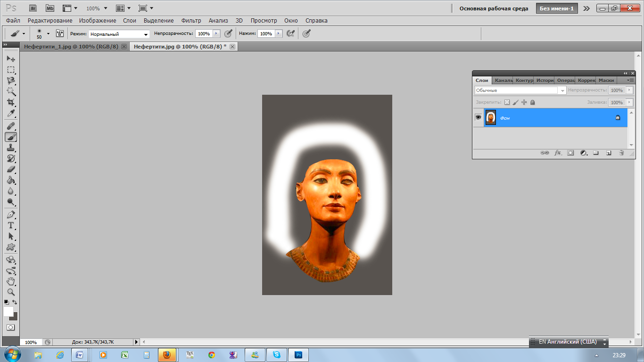Viewport: 644px width, 362px height.
Task: Open the brush preset picker arrow
Action: point(48,34)
